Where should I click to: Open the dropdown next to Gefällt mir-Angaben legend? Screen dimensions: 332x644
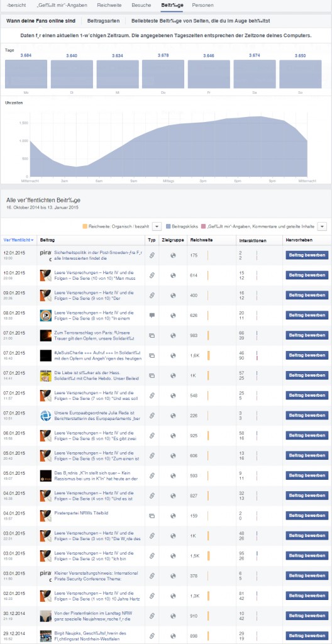pos(323,226)
